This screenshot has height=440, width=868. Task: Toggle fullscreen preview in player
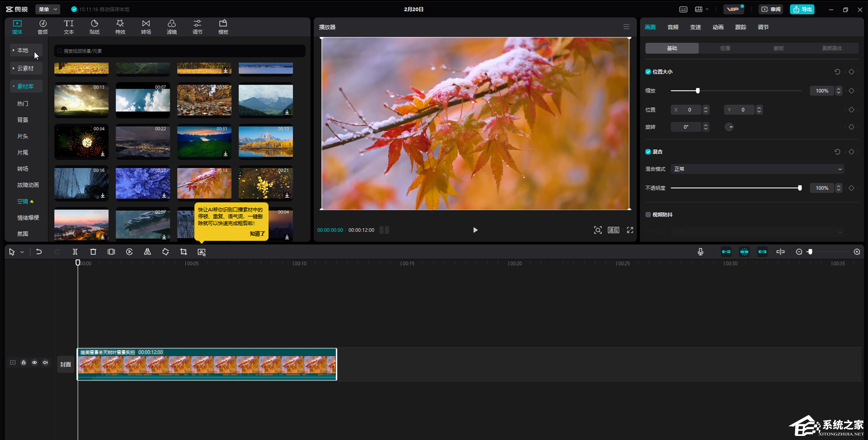tap(630, 230)
